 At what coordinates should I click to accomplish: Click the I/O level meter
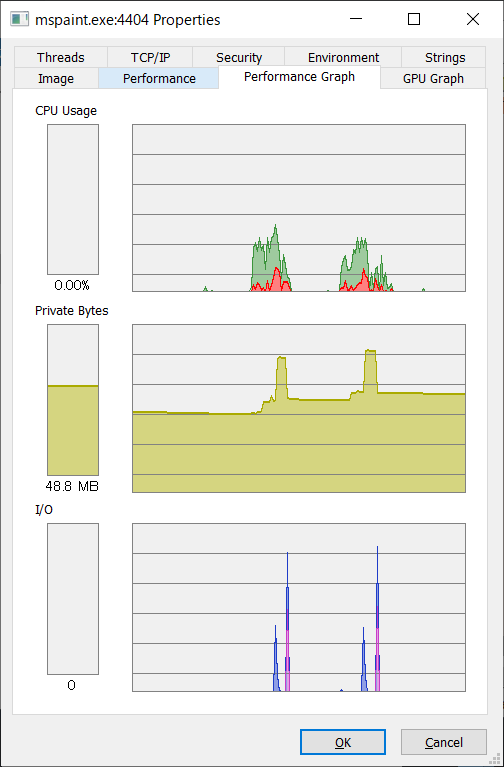pyautogui.click(x=73, y=599)
